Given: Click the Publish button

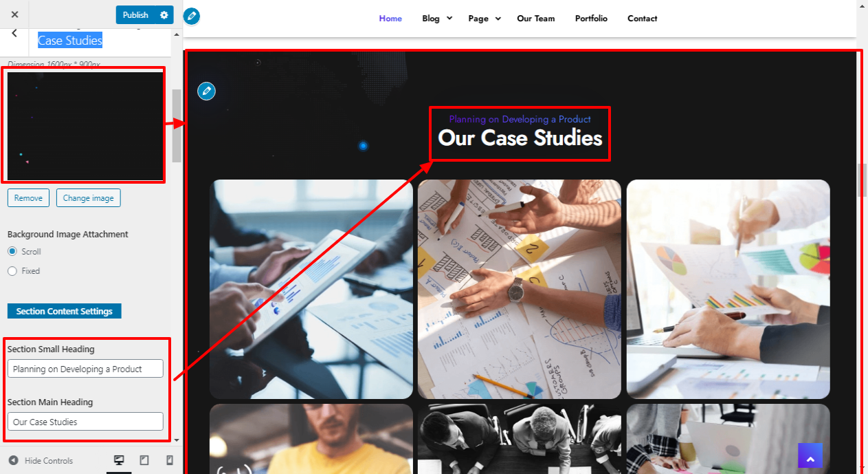Looking at the screenshot, I should [135, 14].
